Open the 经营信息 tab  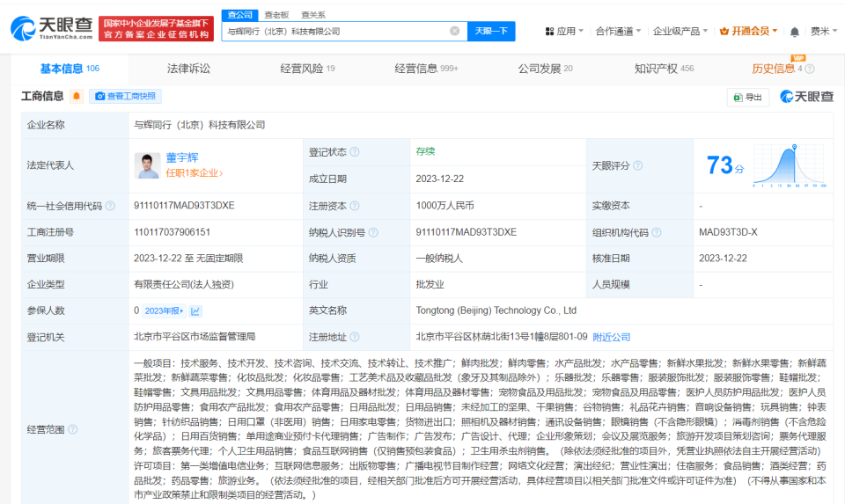(426, 69)
